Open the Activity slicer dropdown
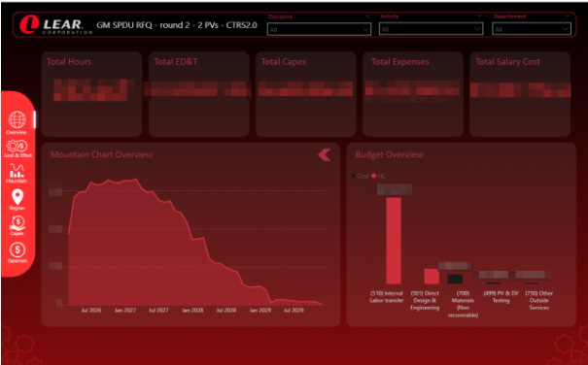The height and width of the screenshot is (365, 588). tap(431, 29)
